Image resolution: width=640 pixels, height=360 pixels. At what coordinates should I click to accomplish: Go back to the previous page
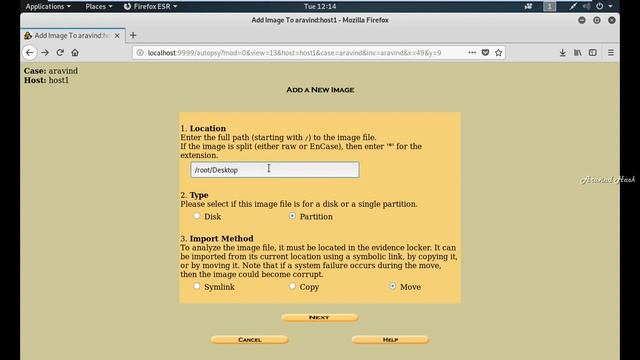[x=29, y=53]
